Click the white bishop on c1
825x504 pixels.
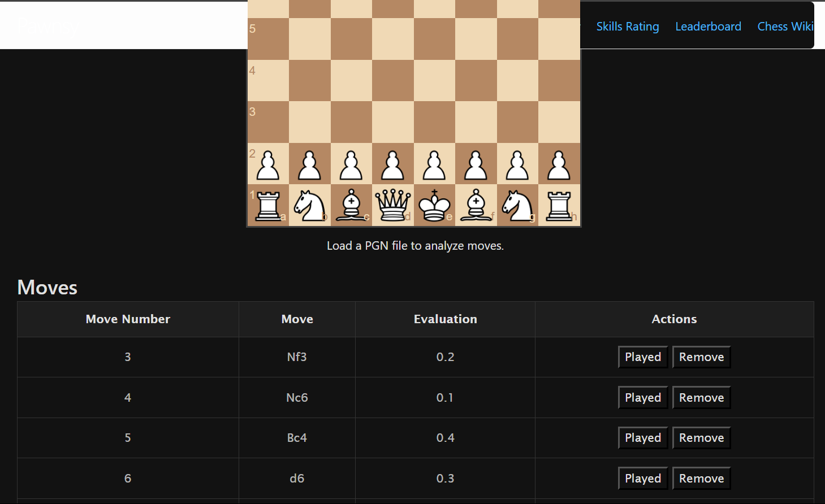pos(351,205)
